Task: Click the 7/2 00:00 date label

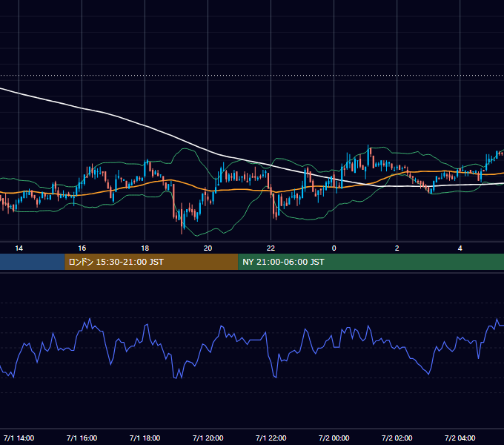Action: [334, 438]
